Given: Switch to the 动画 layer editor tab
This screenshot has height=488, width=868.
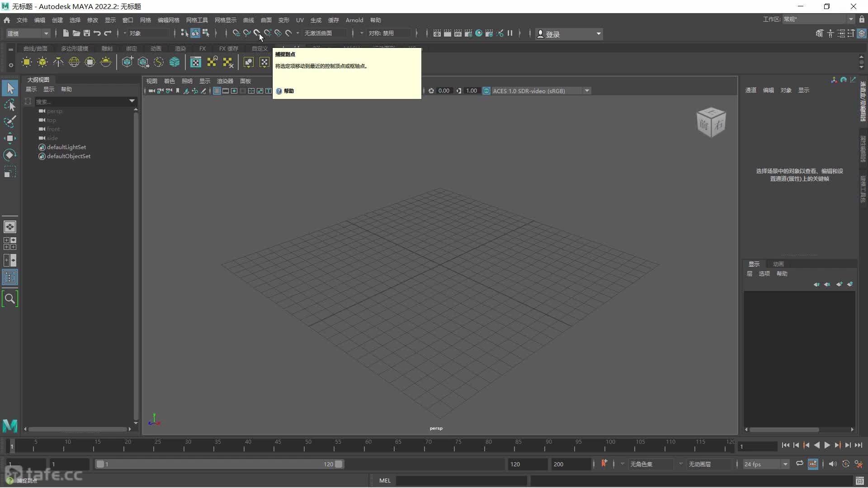Looking at the screenshot, I should click(x=778, y=264).
